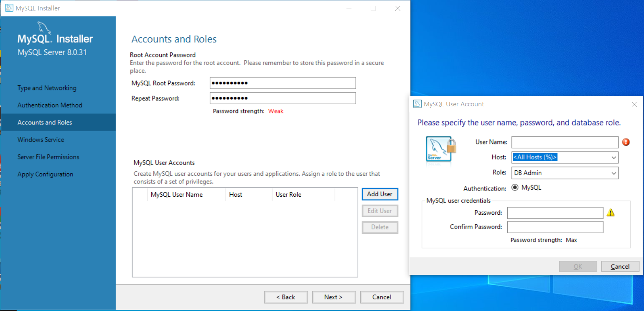Click the 'Root Account Password' label
The image size is (644, 311).
click(163, 55)
